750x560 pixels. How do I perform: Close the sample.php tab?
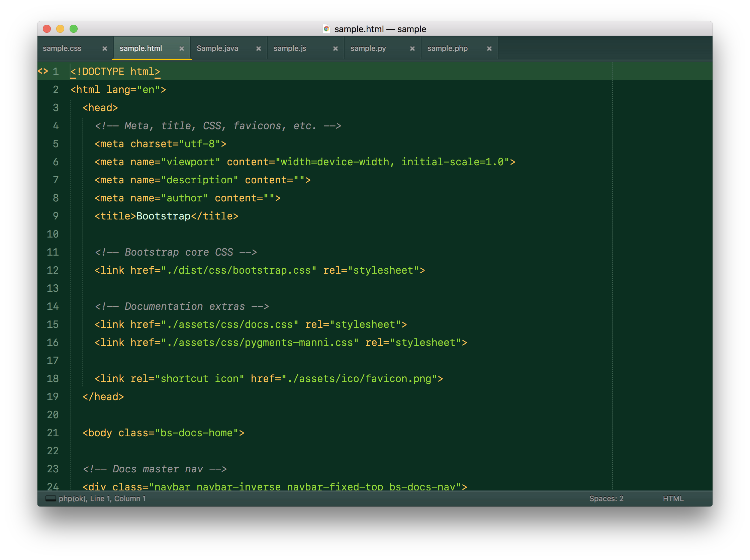(x=489, y=49)
